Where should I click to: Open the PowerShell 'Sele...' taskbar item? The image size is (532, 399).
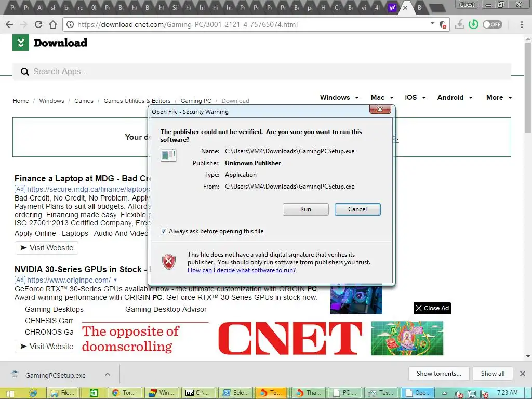[x=236, y=393]
